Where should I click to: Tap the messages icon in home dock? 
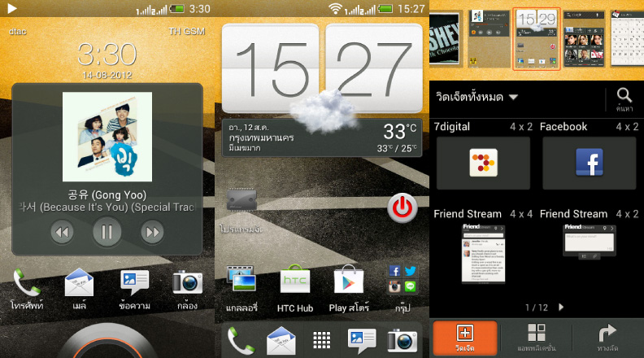pyautogui.click(x=362, y=341)
